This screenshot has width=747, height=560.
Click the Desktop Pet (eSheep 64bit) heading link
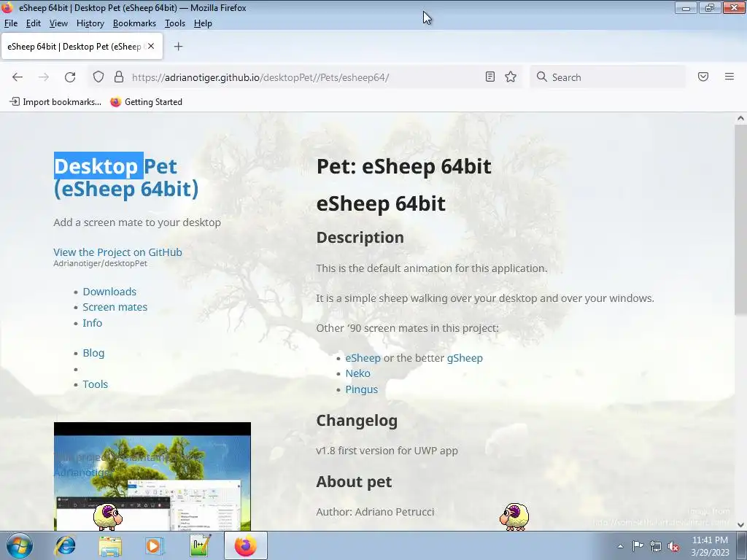[x=125, y=178]
